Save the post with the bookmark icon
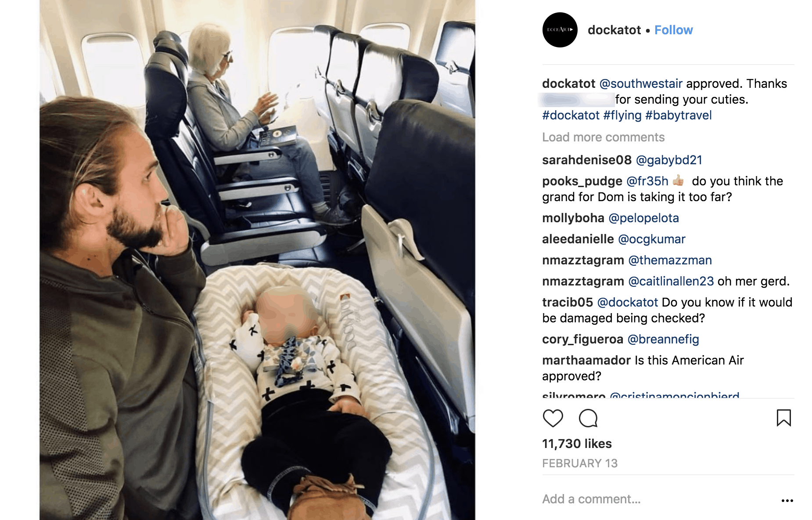This screenshot has width=812, height=520. (x=783, y=418)
